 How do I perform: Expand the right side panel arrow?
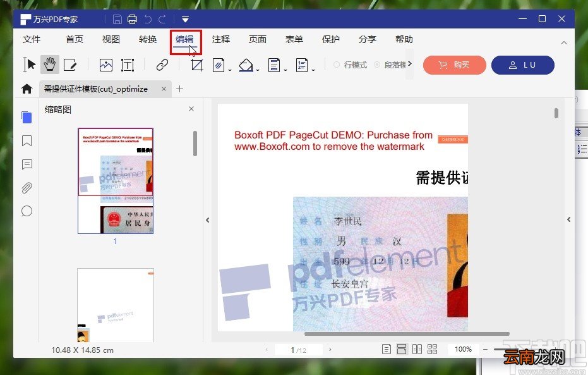569,219
